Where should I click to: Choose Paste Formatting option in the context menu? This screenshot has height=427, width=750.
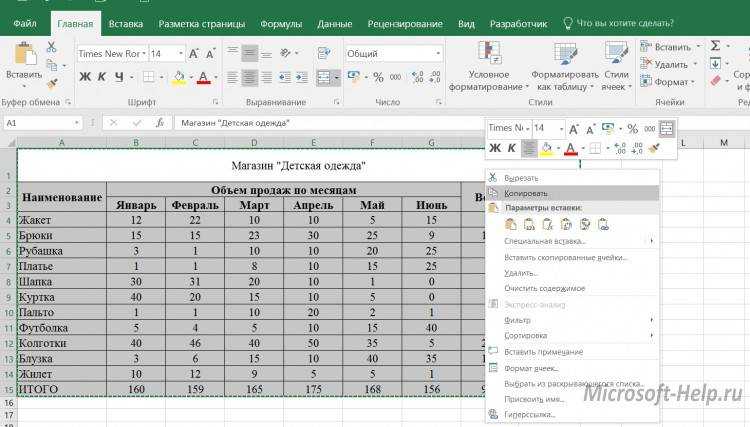[x=585, y=224]
